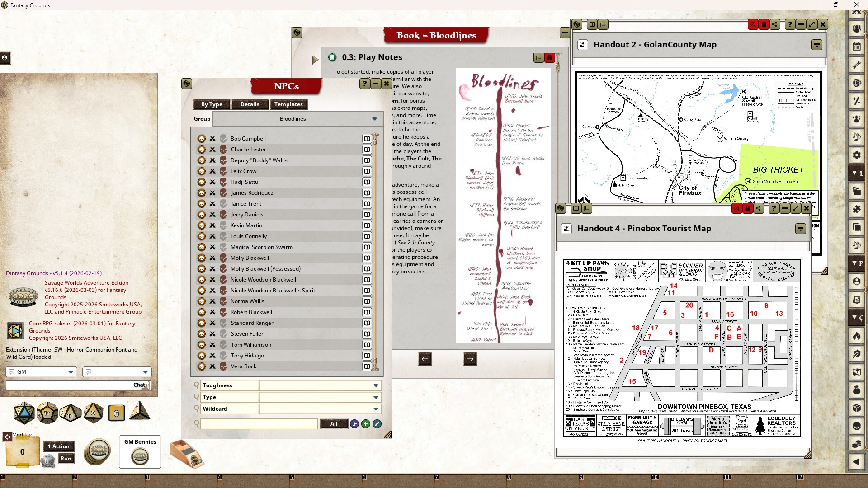Viewport: 868px width, 488px height.
Task: Toggle the 1 Action multi-action button
Action: click(x=59, y=446)
